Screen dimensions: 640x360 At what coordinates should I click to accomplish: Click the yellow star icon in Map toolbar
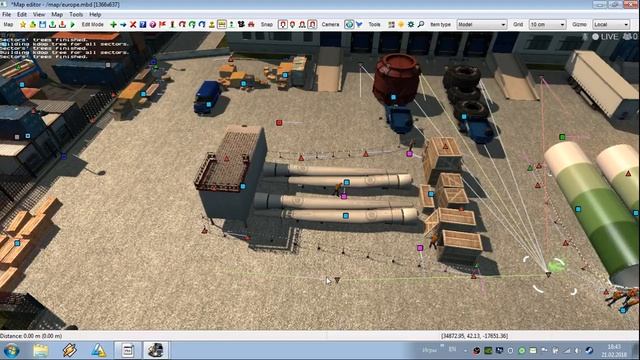pyautogui.click(x=23, y=25)
